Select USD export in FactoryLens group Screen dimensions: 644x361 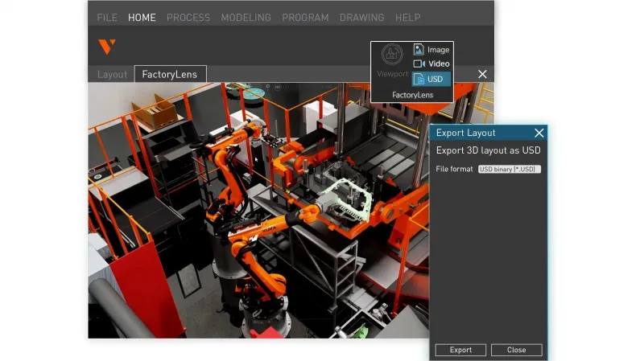click(431, 79)
